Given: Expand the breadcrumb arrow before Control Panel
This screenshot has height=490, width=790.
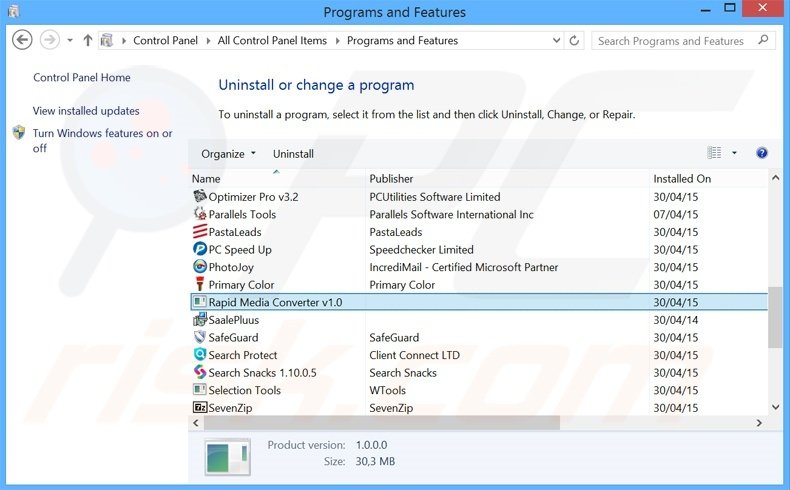Looking at the screenshot, I should (x=124, y=41).
